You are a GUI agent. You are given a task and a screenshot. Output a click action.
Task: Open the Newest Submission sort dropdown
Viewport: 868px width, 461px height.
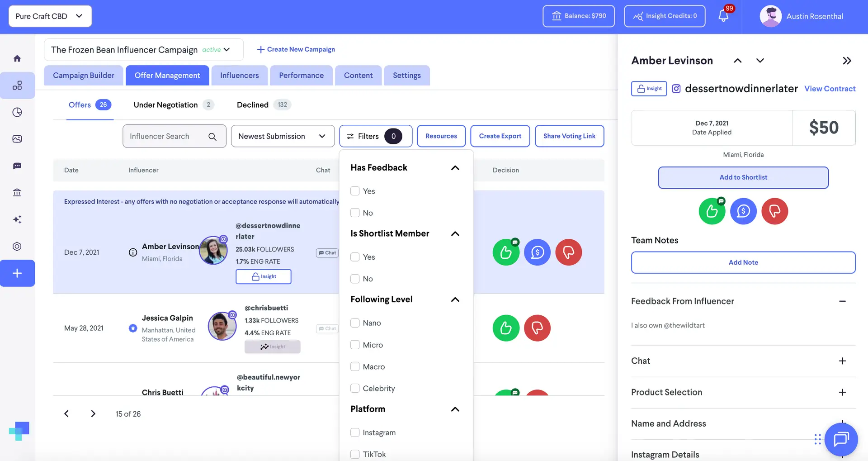[x=282, y=136]
